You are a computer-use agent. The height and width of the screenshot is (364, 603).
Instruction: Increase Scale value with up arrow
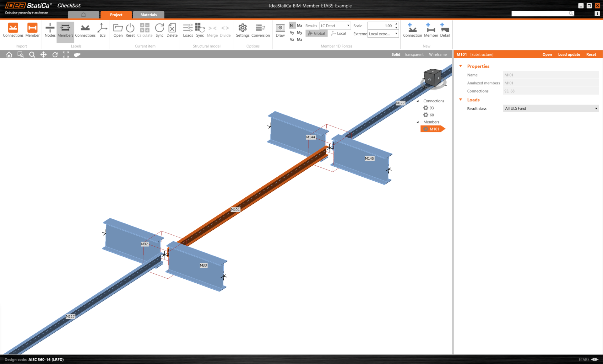[396, 24]
